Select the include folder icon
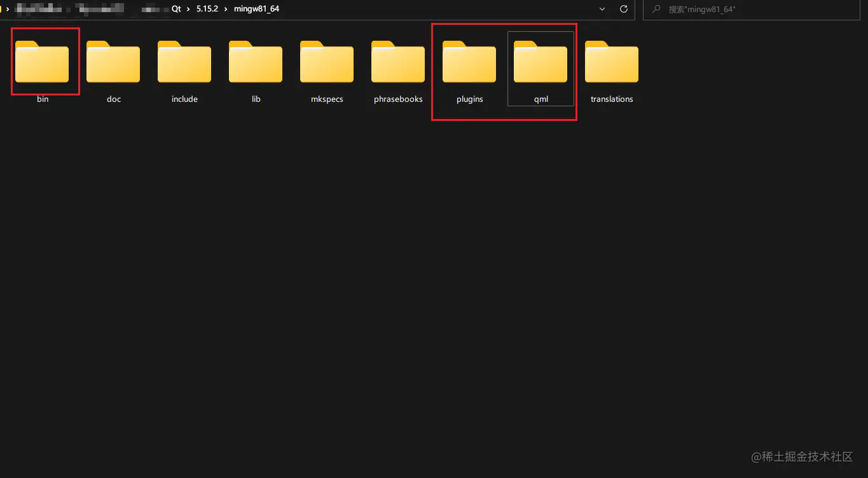This screenshot has height=478, width=868. click(184, 62)
